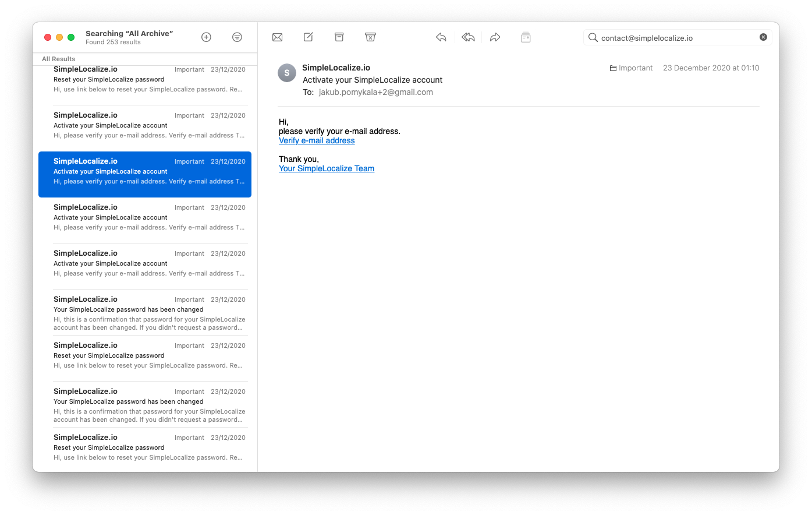Click the subject line in message header
The image size is (812, 515).
coord(373,80)
